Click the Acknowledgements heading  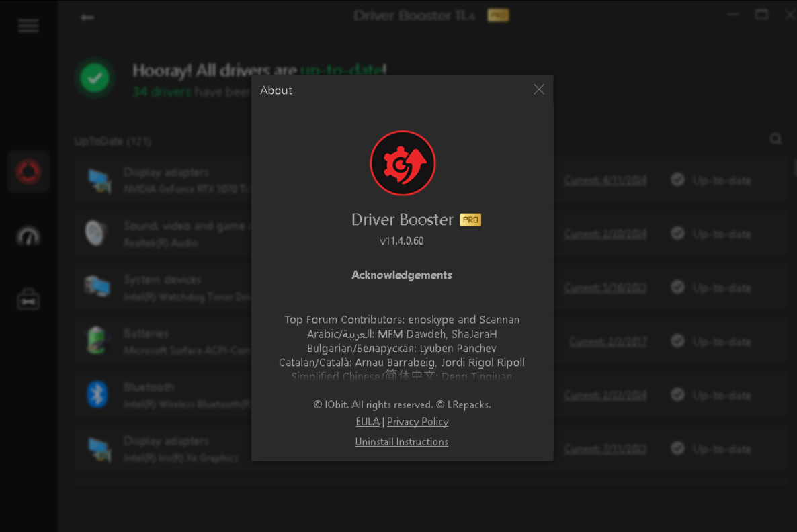click(x=402, y=275)
